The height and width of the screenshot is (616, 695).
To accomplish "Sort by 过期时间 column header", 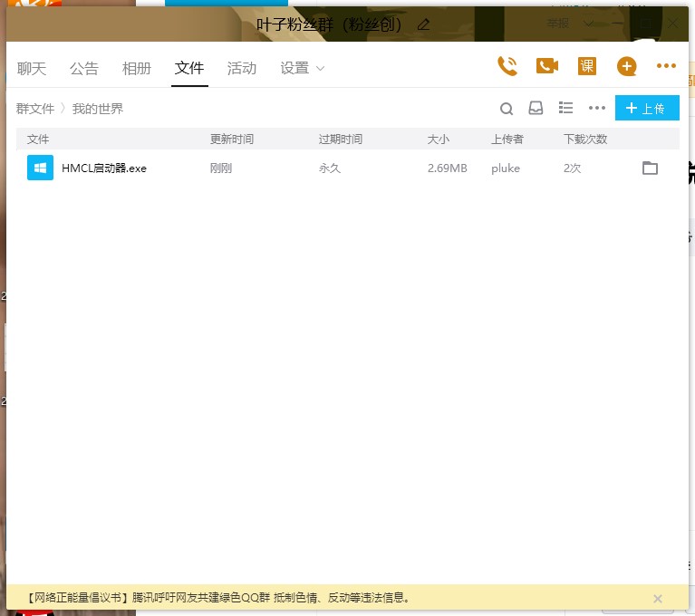I will [341, 140].
